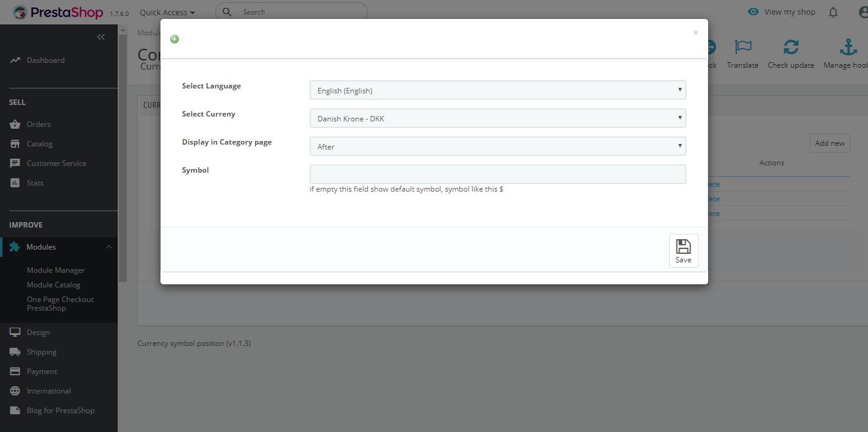Click the version number 1.7.6.0
868x432 pixels.
(x=119, y=13)
